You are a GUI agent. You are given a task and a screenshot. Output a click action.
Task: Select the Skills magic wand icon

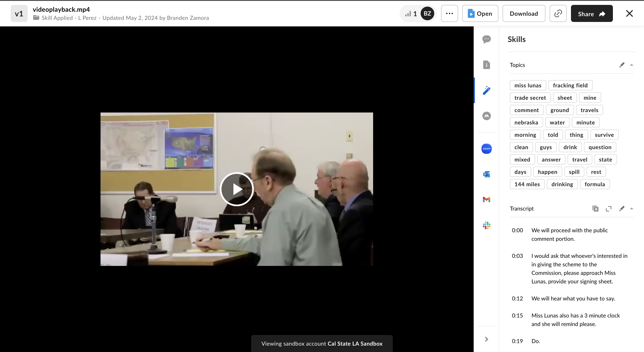[x=486, y=90]
